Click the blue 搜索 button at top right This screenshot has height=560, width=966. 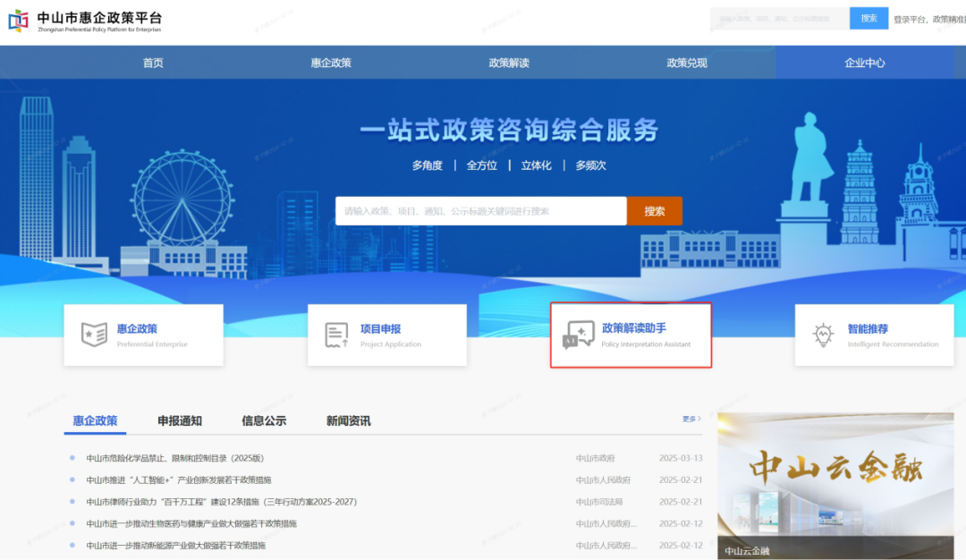pyautogui.click(x=869, y=17)
